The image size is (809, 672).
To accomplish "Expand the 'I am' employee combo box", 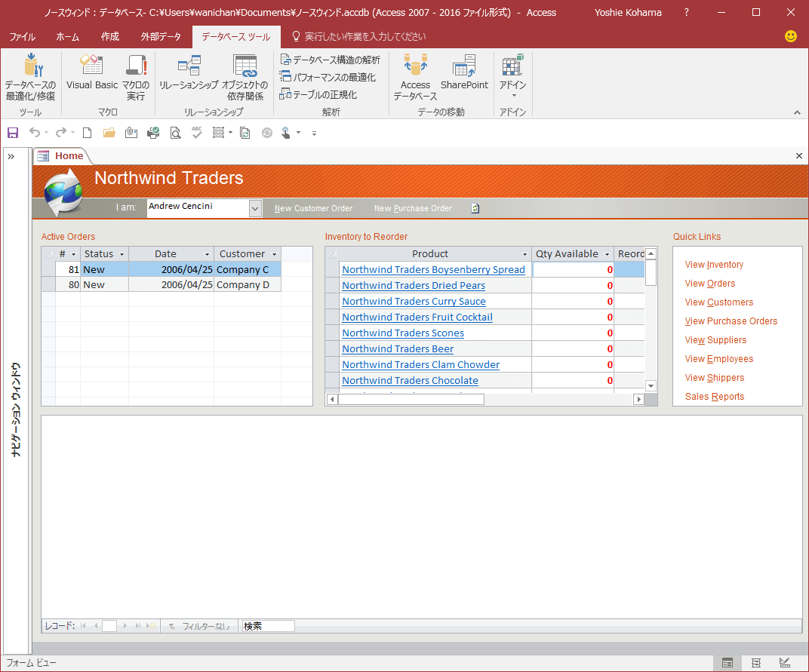I will [x=255, y=208].
